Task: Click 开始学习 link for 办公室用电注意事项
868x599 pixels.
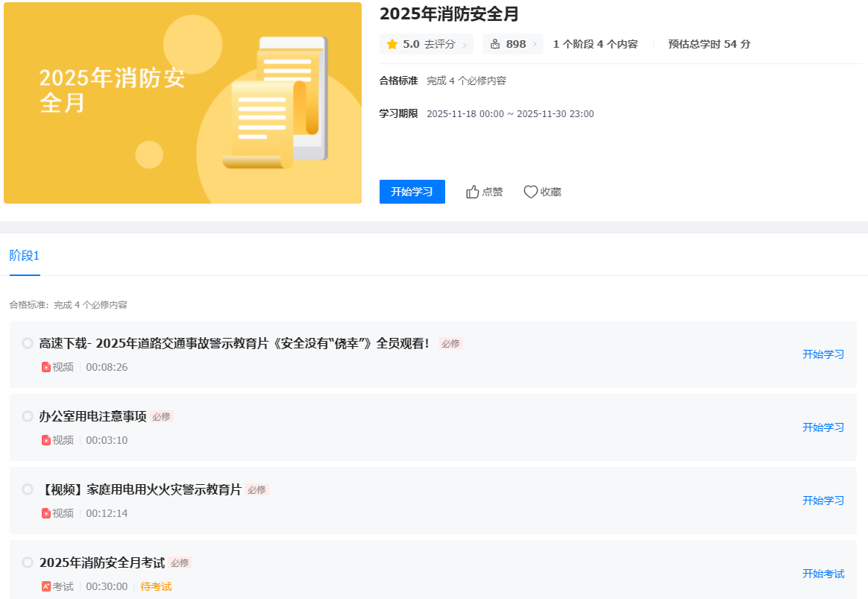Action: point(823,427)
